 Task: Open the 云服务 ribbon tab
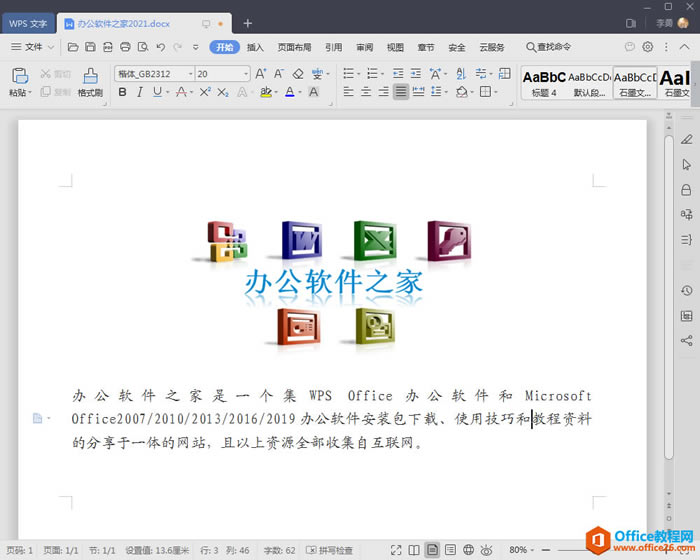492,47
